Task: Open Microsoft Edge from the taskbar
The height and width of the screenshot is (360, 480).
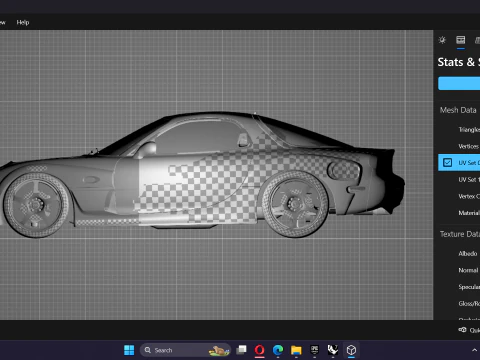Action: coord(278,350)
